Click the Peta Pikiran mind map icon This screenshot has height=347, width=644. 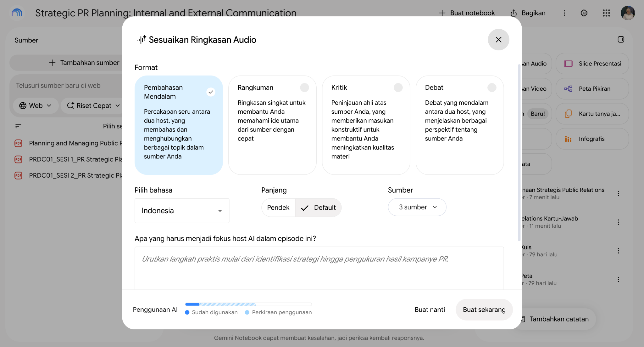(x=568, y=89)
